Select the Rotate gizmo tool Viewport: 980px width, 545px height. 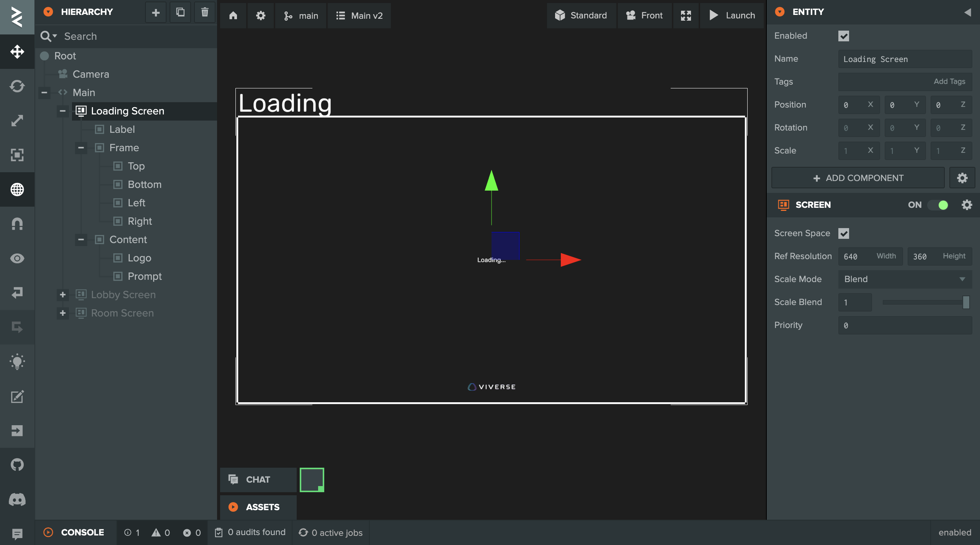point(17,86)
